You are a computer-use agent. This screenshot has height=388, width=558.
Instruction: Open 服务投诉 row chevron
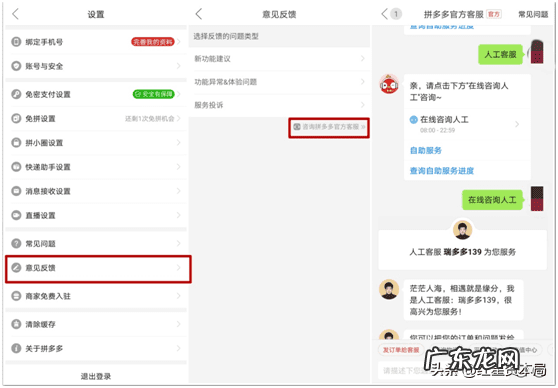tap(363, 105)
